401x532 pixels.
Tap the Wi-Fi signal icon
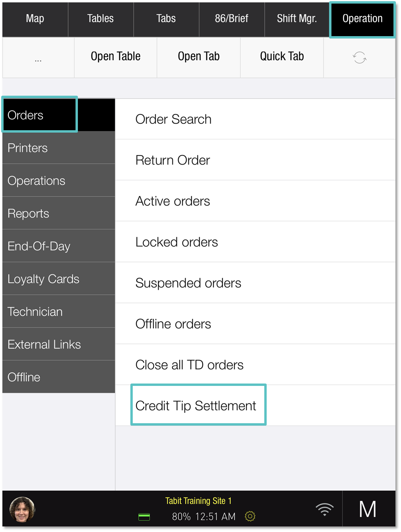(x=325, y=509)
